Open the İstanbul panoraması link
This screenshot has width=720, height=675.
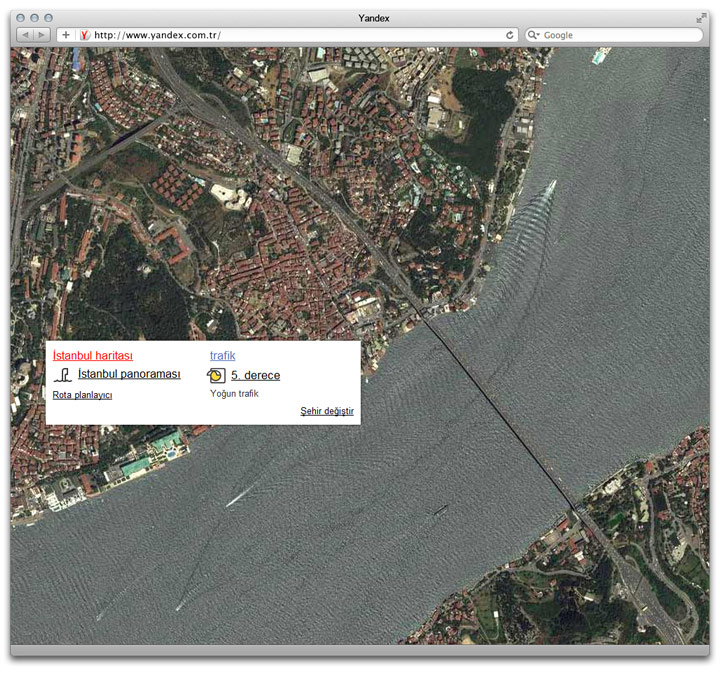pos(129,374)
